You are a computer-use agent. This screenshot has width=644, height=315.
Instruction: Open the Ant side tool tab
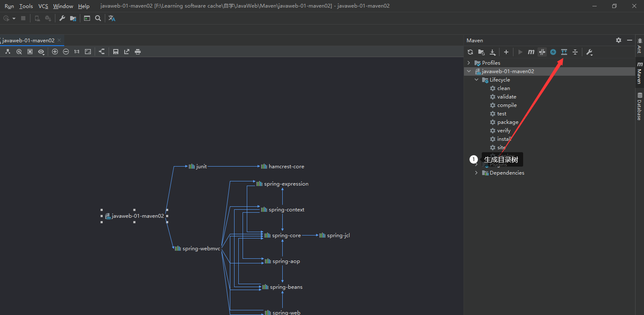pos(639,45)
